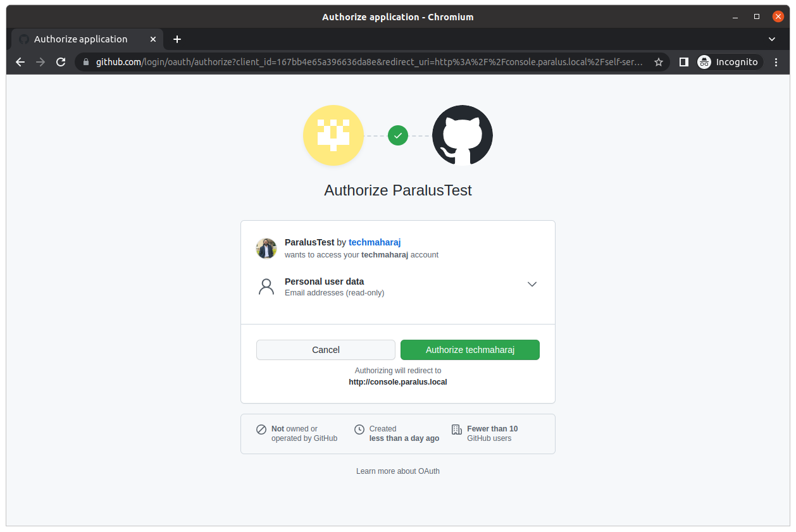The height and width of the screenshot is (532, 796).
Task: Click the organization building icon
Action: point(457,430)
